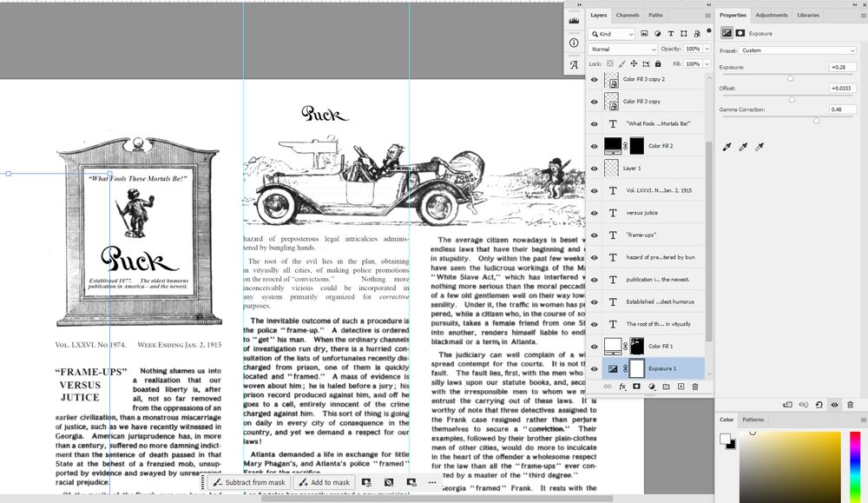Filter layers by type layers icon
This screenshot has height=503, width=868.
coord(671,34)
